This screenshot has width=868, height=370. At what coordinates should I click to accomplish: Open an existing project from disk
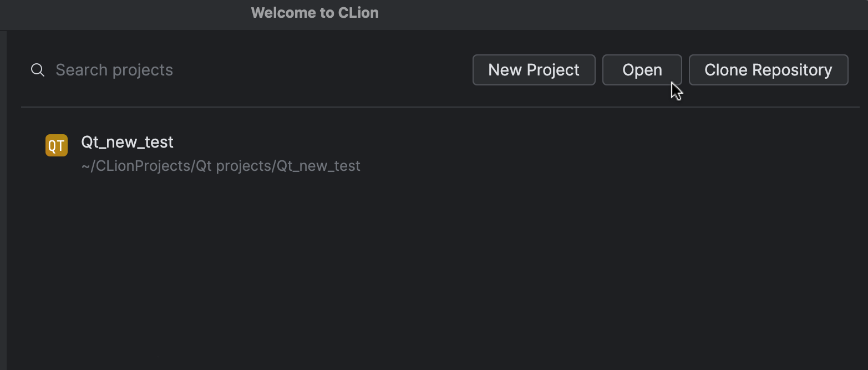coord(642,70)
